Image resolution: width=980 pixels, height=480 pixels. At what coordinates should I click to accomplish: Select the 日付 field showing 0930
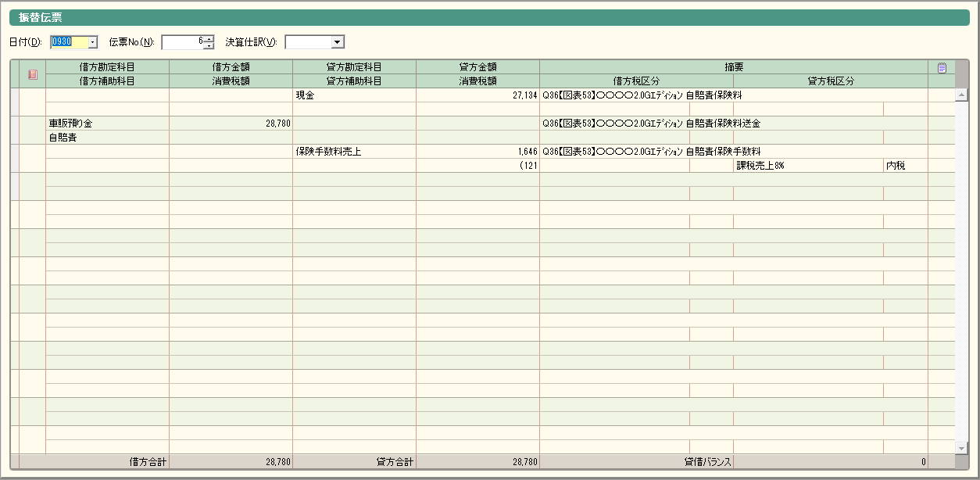click(69, 41)
